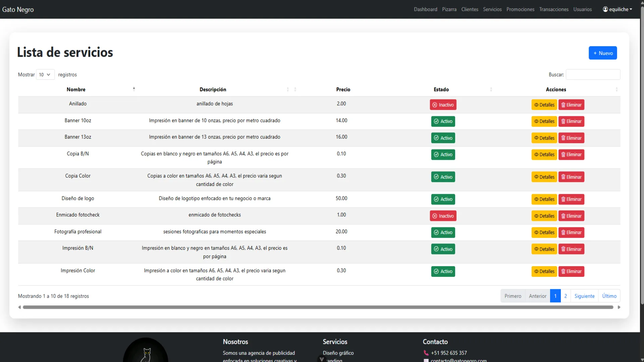This screenshot has width=644, height=362.
Task: Remove Fotografía profesional via Eliminar
Action: (571, 232)
